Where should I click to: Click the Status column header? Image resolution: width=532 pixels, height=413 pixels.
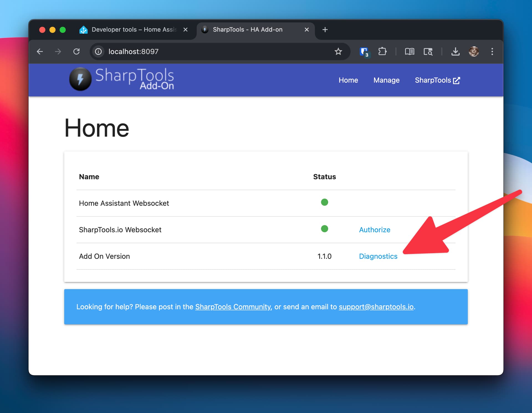pos(324,177)
